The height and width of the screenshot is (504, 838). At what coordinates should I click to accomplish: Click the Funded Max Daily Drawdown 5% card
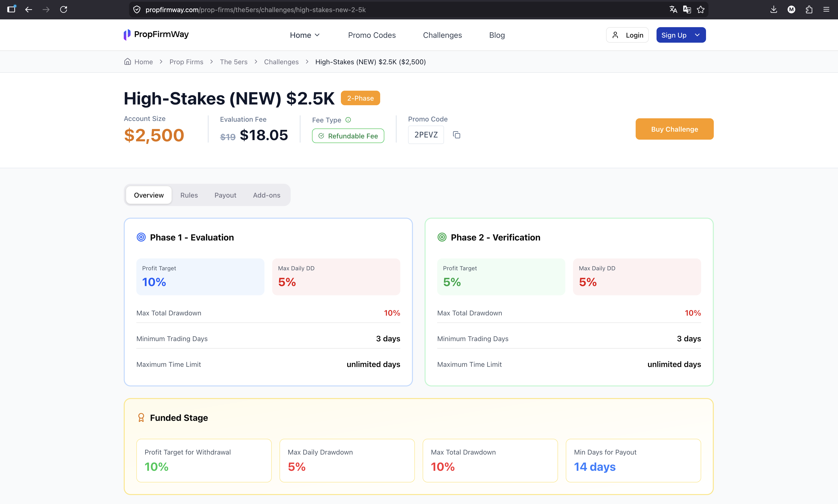tap(347, 461)
